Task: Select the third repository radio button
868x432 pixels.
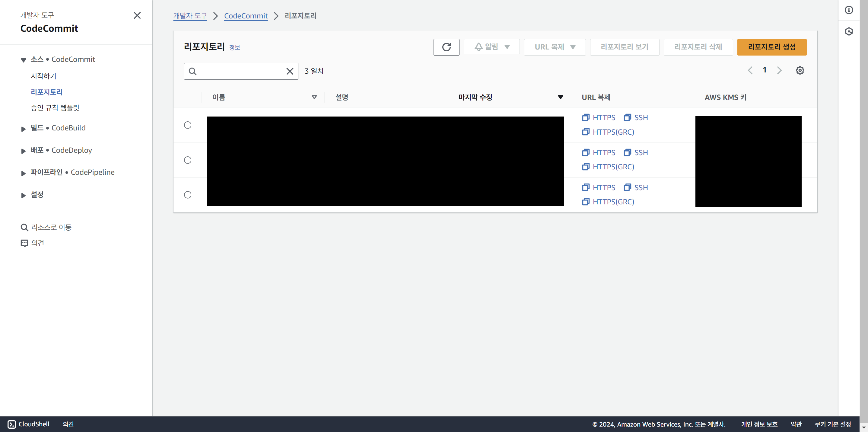Action: (188, 195)
